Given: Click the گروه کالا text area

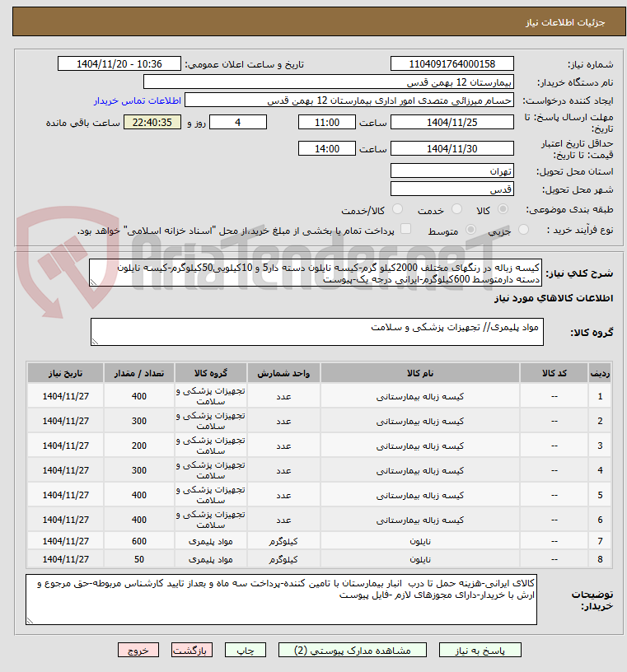Looking at the screenshot, I should pos(317,332).
